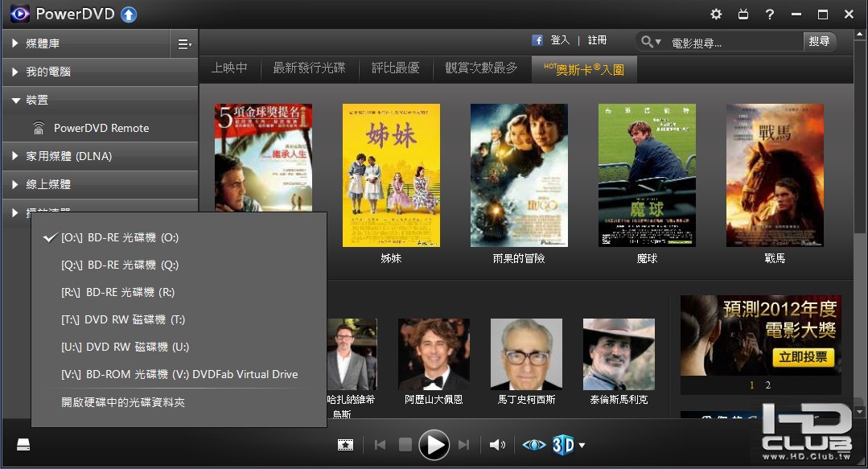Choose [V:\] BD-ROM DVDFab Virtual Drive
This screenshot has width=868, height=469.
pyautogui.click(x=179, y=374)
